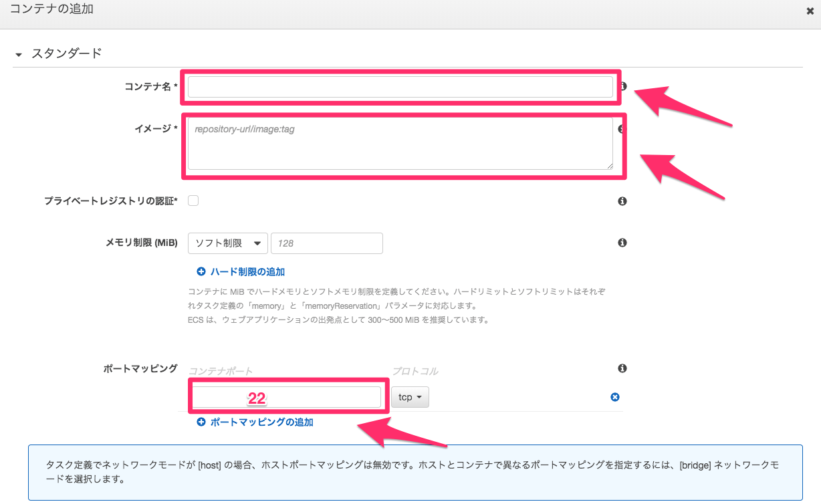Select the コンテナポート input with 22
821x504 pixels.
[x=286, y=398]
